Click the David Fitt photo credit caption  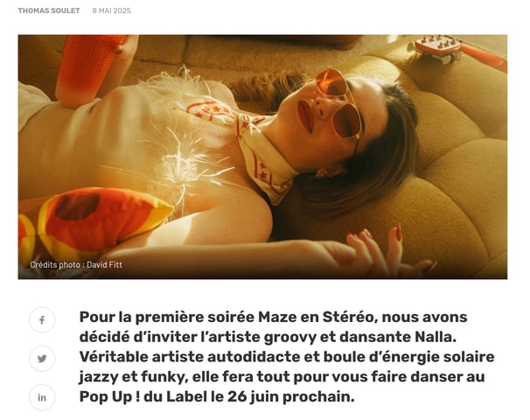76,265
